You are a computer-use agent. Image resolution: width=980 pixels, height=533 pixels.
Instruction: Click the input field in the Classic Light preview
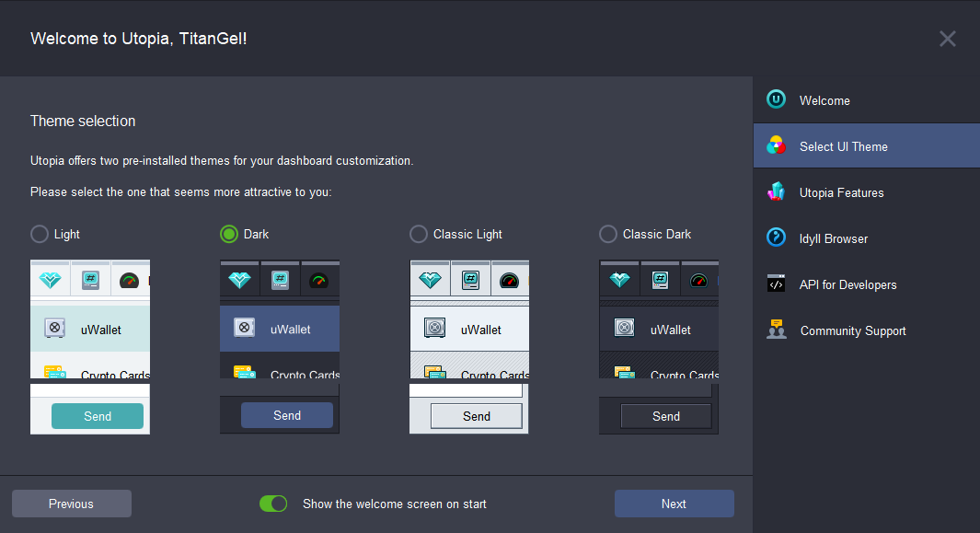[x=466, y=391]
